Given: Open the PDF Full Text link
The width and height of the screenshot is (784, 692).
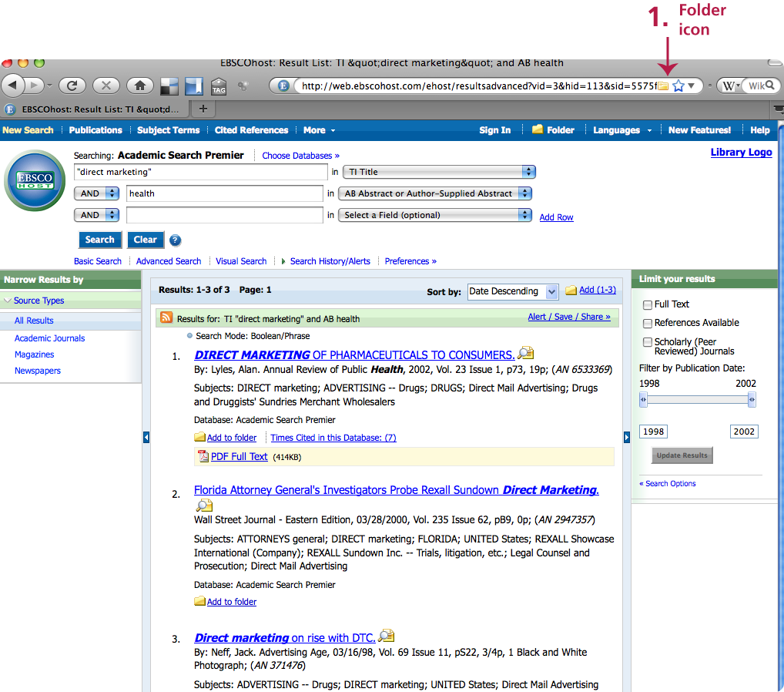Looking at the screenshot, I should 239,456.
